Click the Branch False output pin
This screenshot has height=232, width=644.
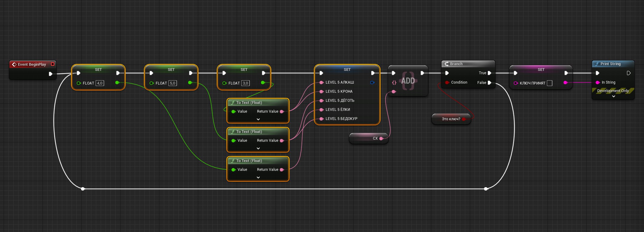[x=490, y=83]
